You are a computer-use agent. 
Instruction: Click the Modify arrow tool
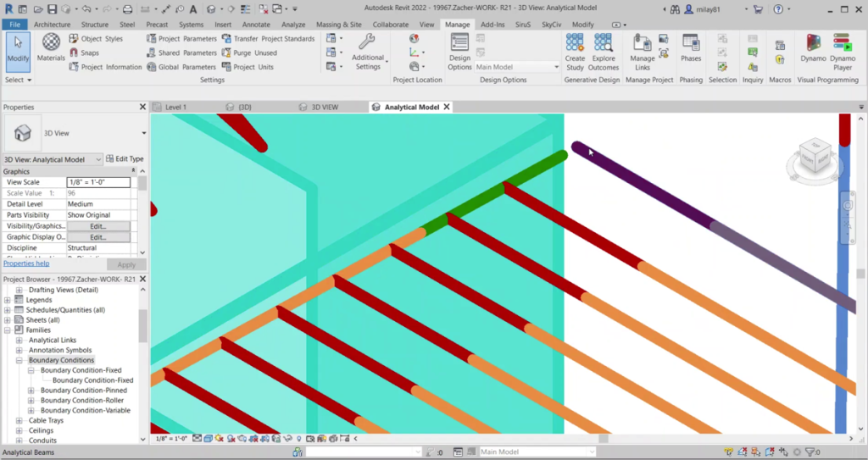(18, 52)
